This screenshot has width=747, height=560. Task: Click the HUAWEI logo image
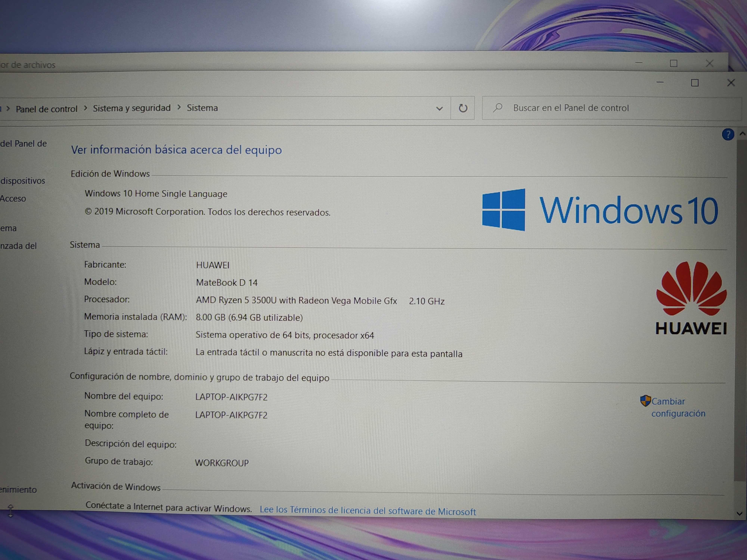pos(691,298)
